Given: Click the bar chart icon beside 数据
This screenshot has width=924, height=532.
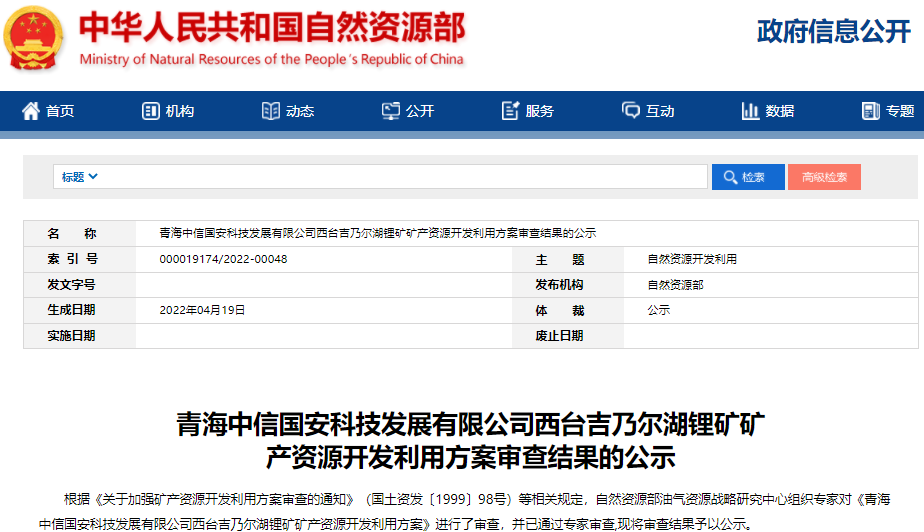Looking at the screenshot, I should click(x=750, y=111).
